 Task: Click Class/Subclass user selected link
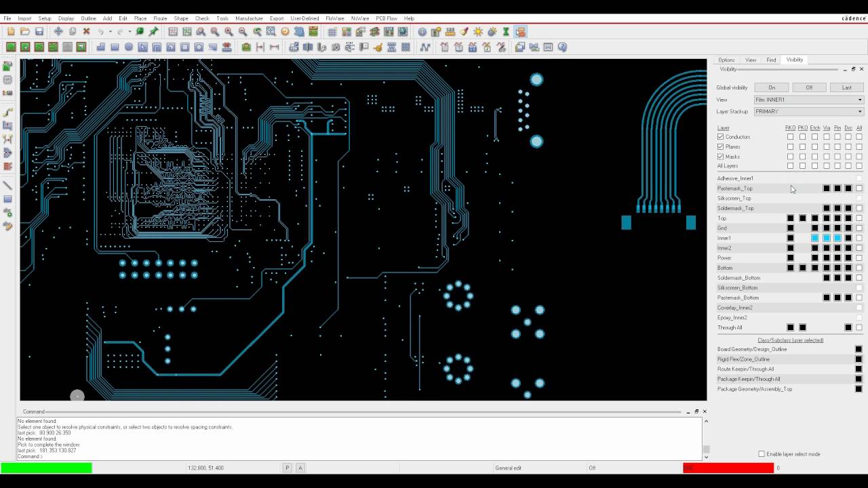click(x=790, y=340)
